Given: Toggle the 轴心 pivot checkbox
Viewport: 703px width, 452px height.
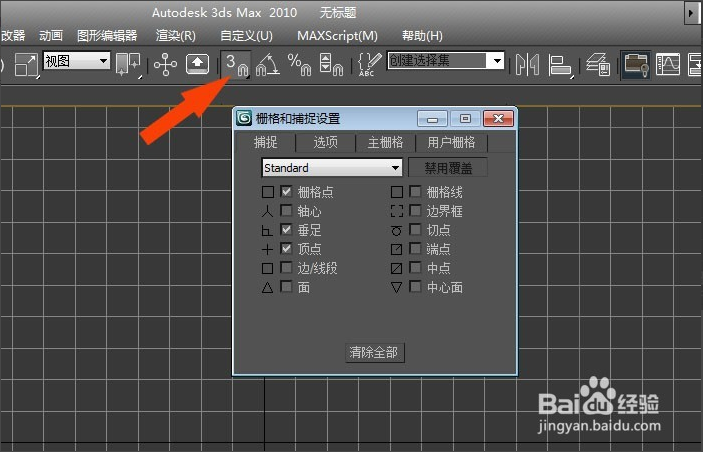Looking at the screenshot, I should (286, 210).
